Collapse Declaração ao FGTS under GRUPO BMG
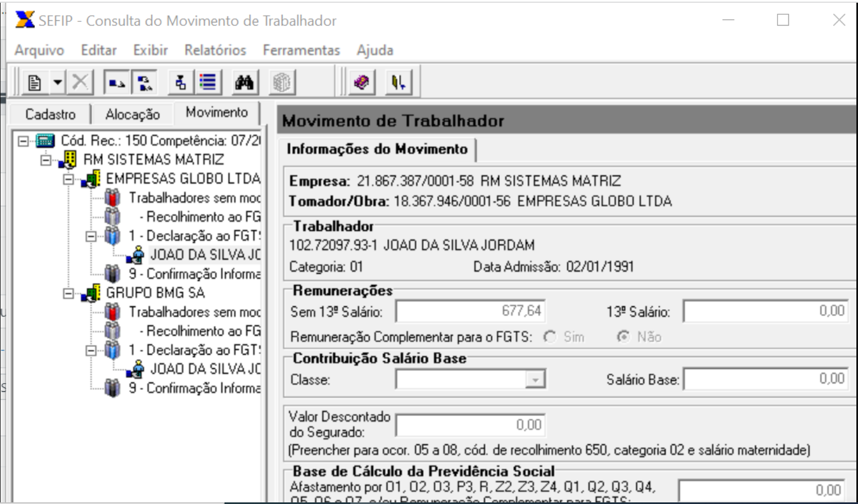The width and height of the screenshot is (858, 504). tap(91, 350)
